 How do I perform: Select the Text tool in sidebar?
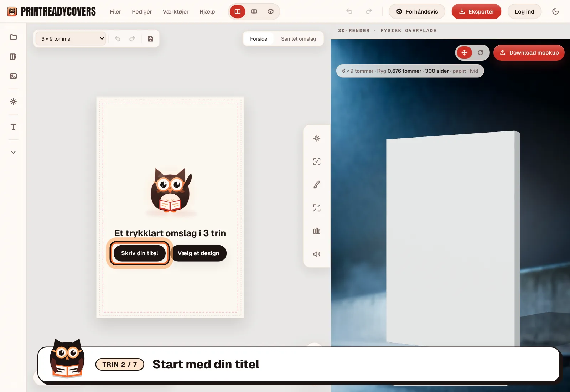(13, 127)
